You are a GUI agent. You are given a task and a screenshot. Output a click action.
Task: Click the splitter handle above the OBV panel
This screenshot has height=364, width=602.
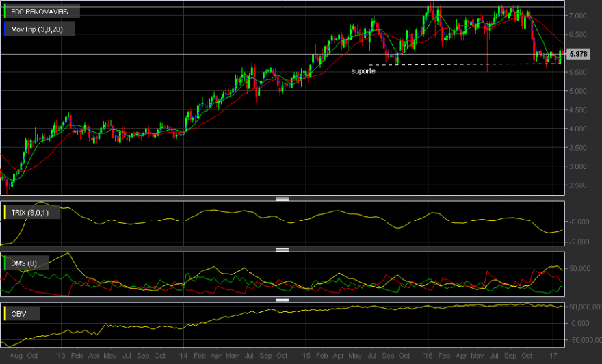click(x=282, y=300)
